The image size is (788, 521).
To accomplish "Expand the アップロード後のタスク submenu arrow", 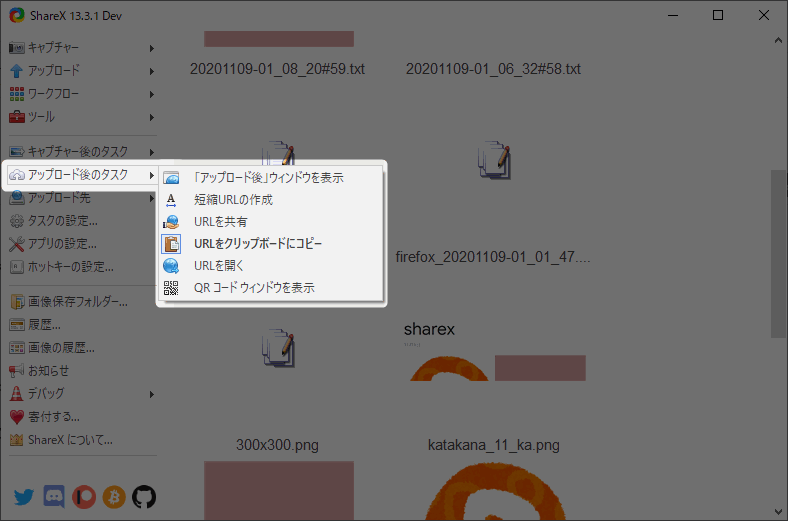I will (x=151, y=175).
